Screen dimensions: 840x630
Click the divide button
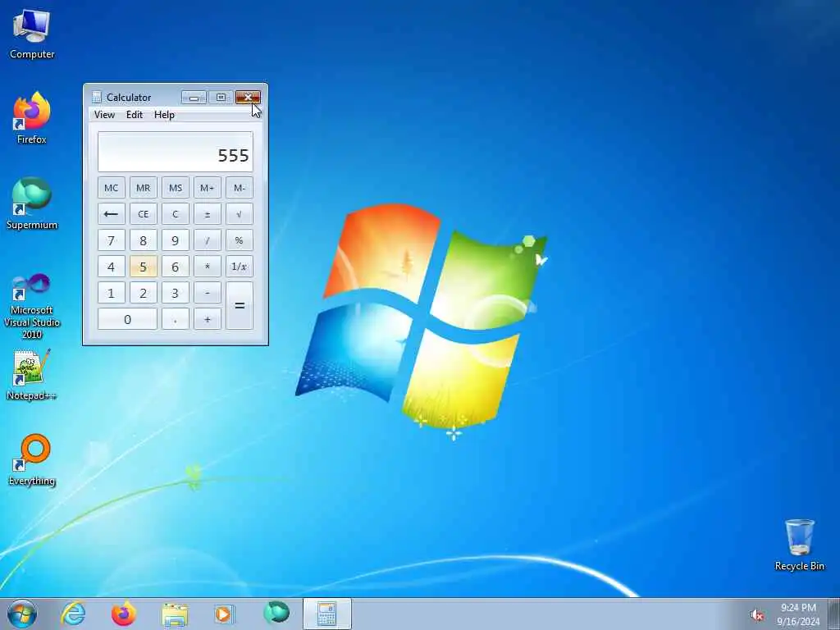(x=208, y=240)
